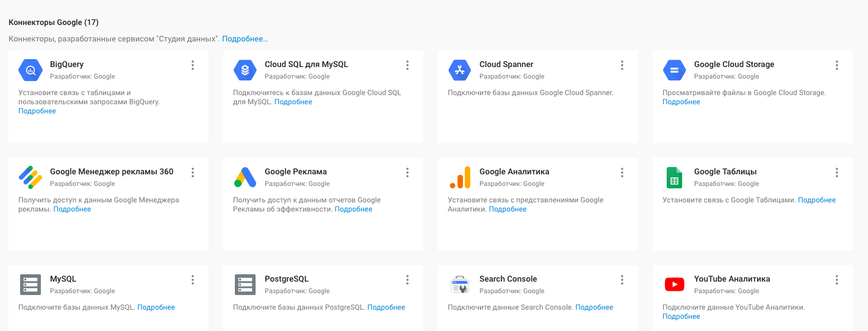
Task: Click the Google Аналитика bar chart icon
Action: coord(460,177)
